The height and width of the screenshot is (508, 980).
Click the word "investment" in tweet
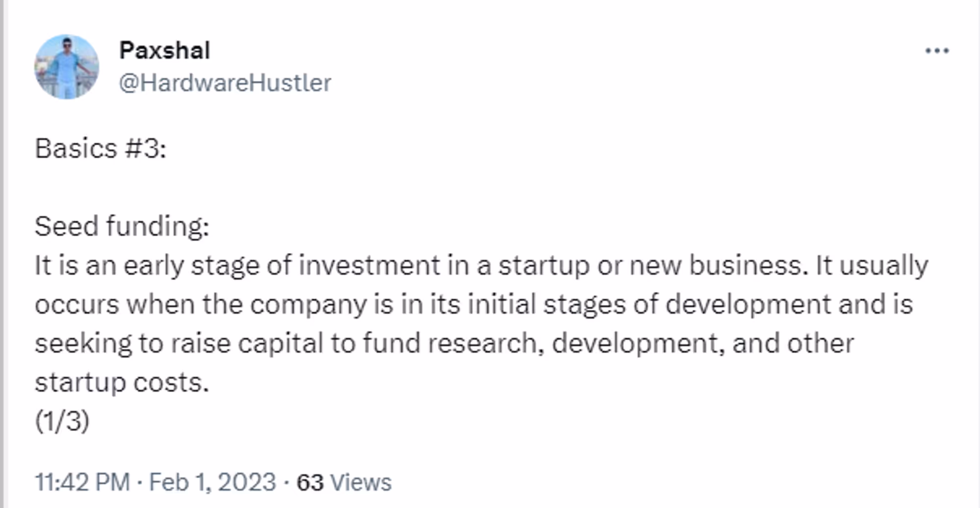point(369,265)
